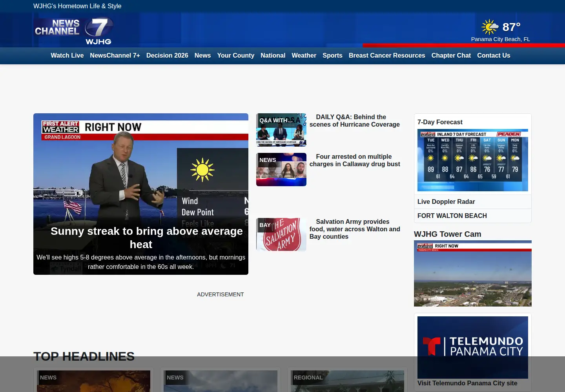Select Sports in the navigation bar
Screen dimensions: 565x392
pos(332,56)
